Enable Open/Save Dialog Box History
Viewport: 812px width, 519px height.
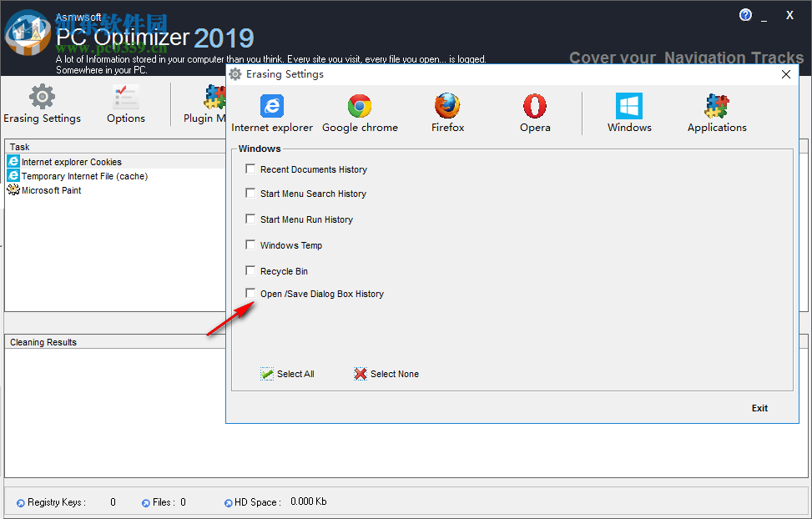pos(250,294)
